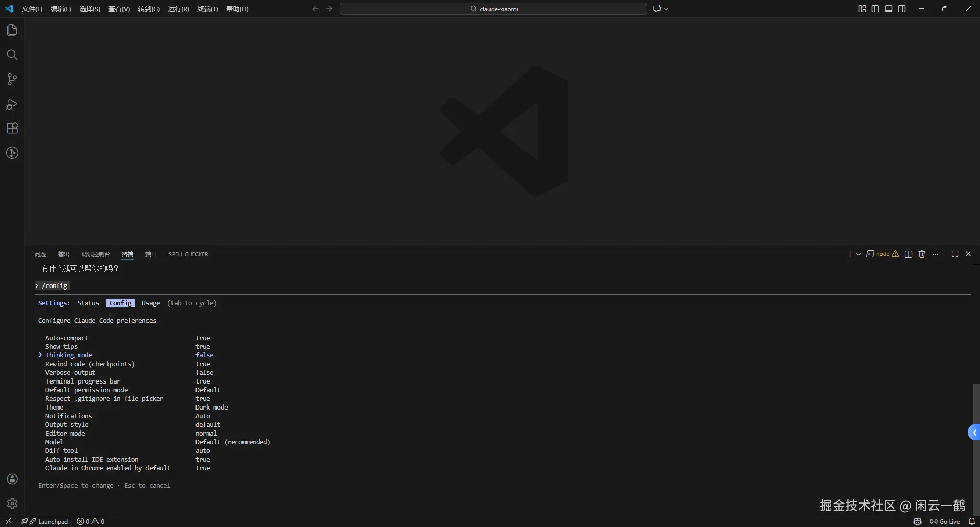Image resolution: width=980 pixels, height=527 pixels.
Task: Click the /config prompt input line
Action: tap(53, 286)
